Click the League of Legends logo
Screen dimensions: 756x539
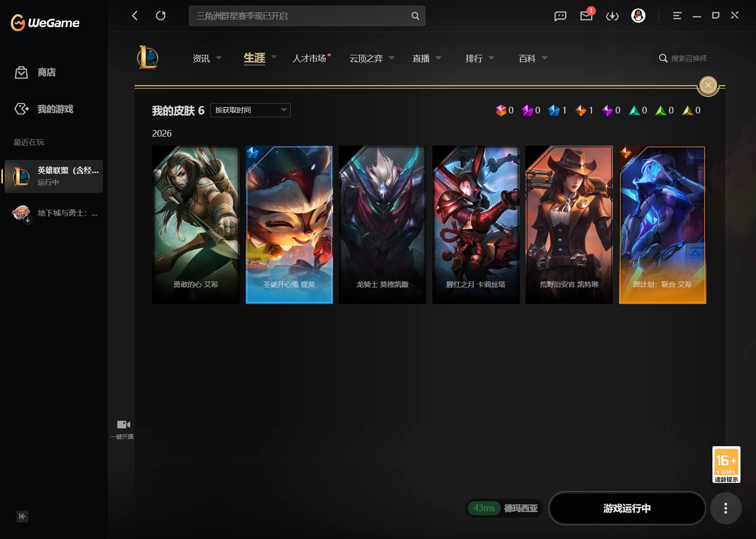pyautogui.click(x=148, y=58)
